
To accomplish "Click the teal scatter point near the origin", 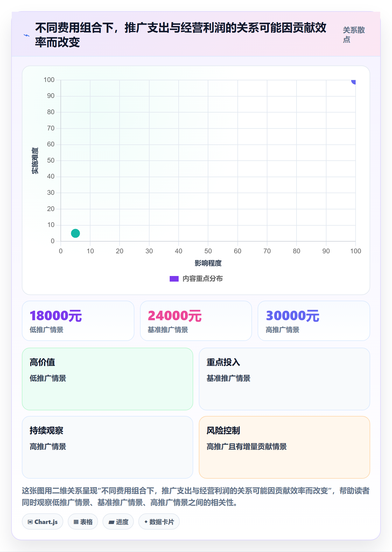I will 75,233.
